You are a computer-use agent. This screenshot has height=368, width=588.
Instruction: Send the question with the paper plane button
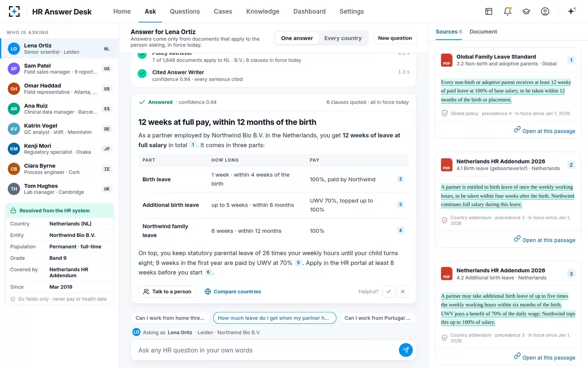pyautogui.click(x=405, y=350)
